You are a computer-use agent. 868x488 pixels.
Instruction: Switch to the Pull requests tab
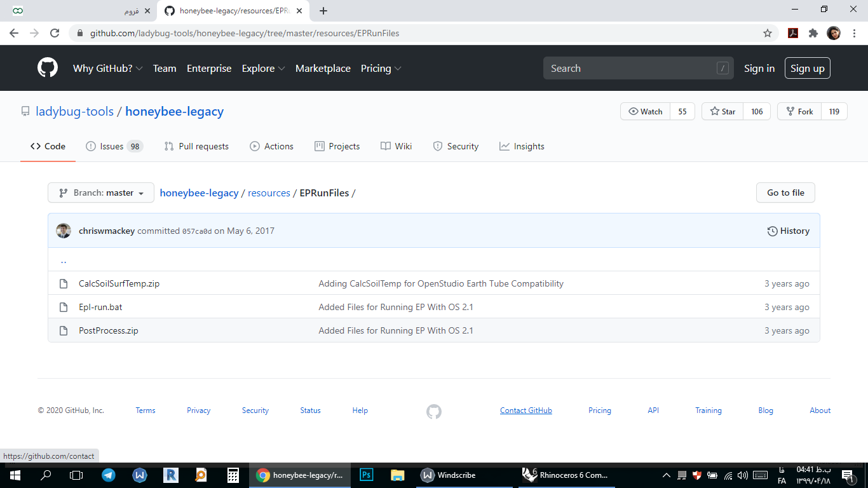point(196,146)
